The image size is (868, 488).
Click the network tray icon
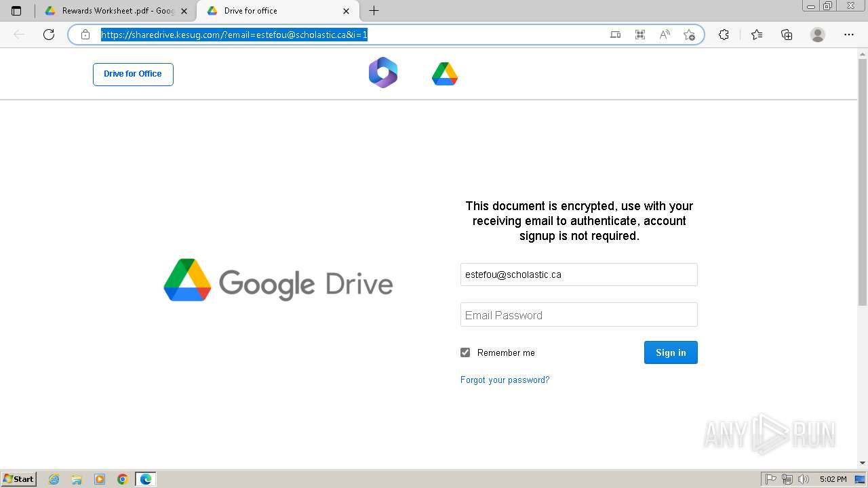(x=787, y=479)
